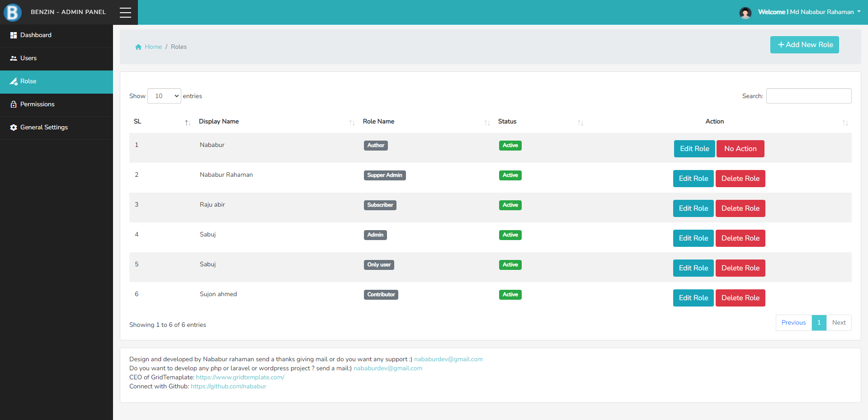This screenshot has width=868, height=420.
Task: Delete Role for Sabuj Only user row
Action: [741, 268]
